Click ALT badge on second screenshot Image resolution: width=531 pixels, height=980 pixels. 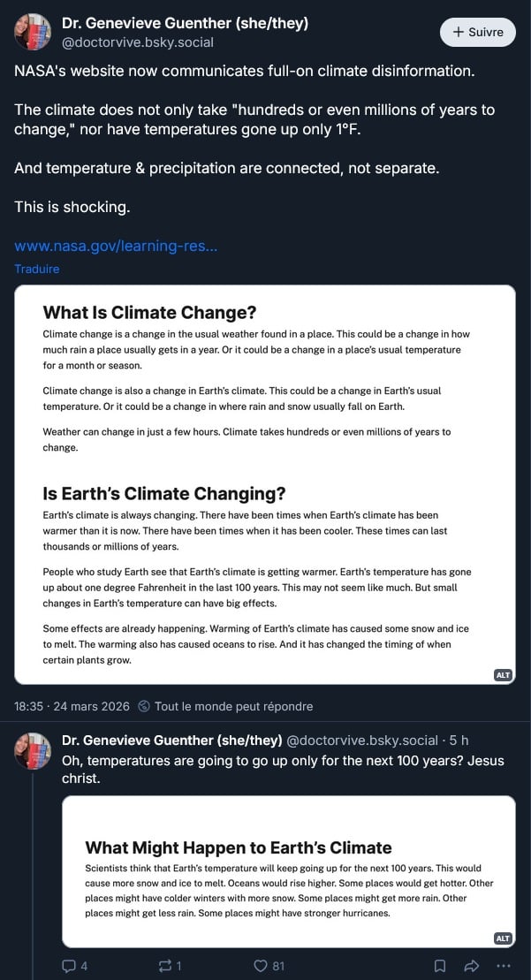click(503, 938)
